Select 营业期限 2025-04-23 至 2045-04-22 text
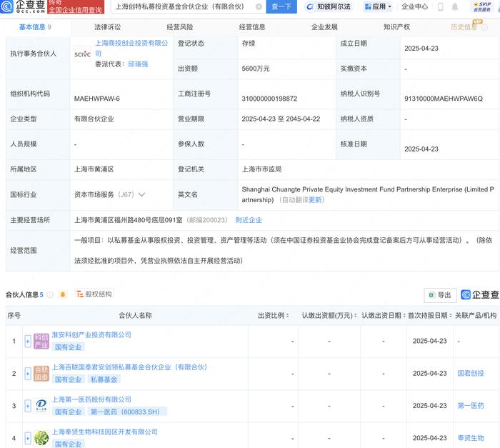 [x=281, y=119]
